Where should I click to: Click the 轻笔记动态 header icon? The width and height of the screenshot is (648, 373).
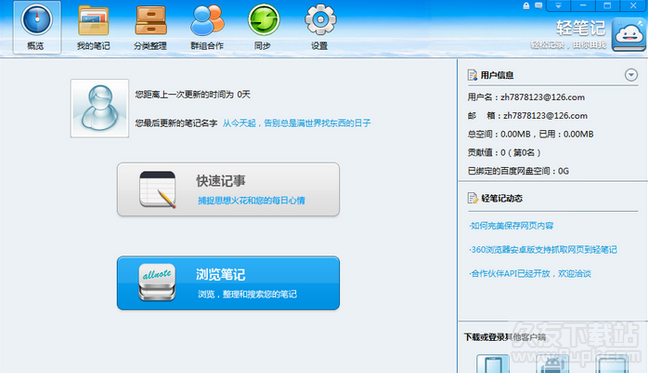(472, 198)
